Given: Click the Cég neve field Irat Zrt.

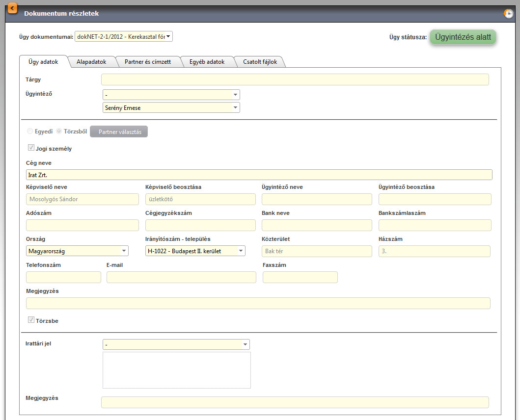Looking at the screenshot, I should tap(259, 175).
